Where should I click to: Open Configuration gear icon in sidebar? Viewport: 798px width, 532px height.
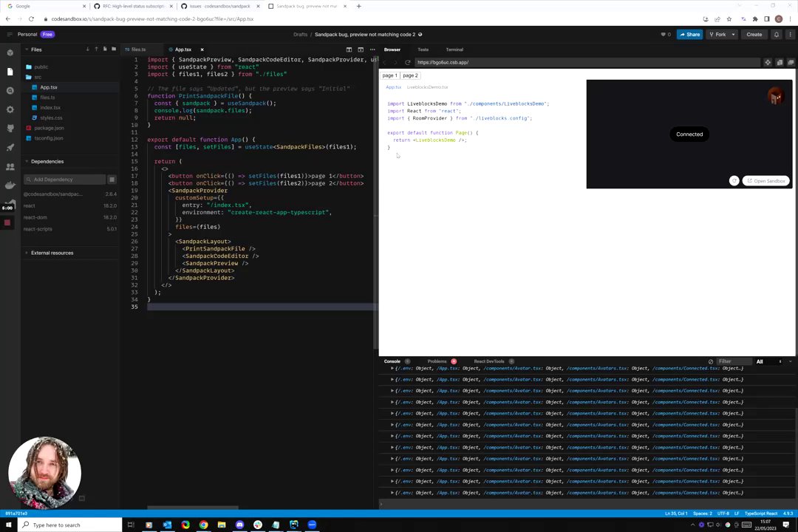pos(10,109)
